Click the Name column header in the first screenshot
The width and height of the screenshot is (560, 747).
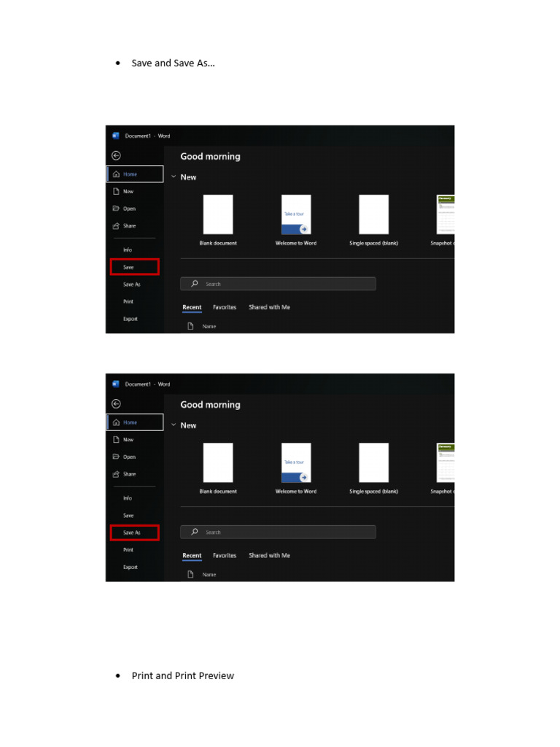tap(209, 326)
